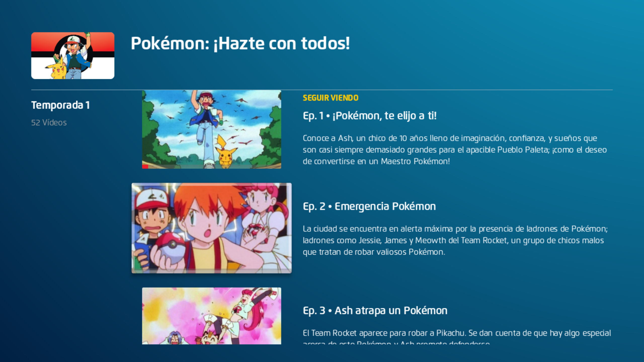Click the SEGUIR VIENDO label
Image resolution: width=644 pixels, height=362 pixels.
tap(331, 98)
